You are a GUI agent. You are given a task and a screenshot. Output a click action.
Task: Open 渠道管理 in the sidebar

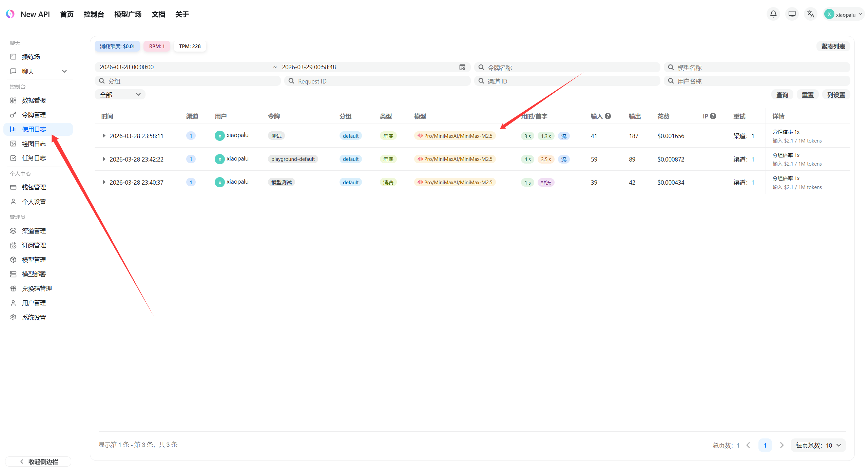(34, 231)
